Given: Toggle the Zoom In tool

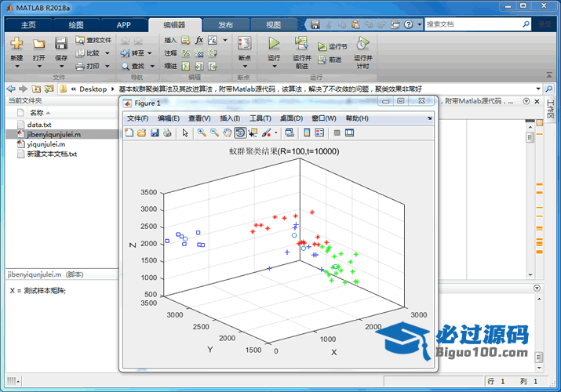Looking at the screenshot, I should coord(202,133).
